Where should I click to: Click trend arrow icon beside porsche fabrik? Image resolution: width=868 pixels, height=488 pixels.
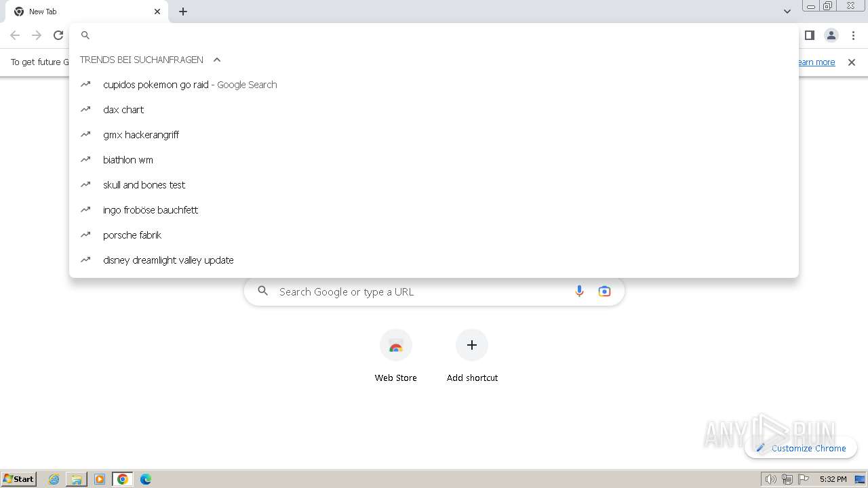[x=85, y=235]
